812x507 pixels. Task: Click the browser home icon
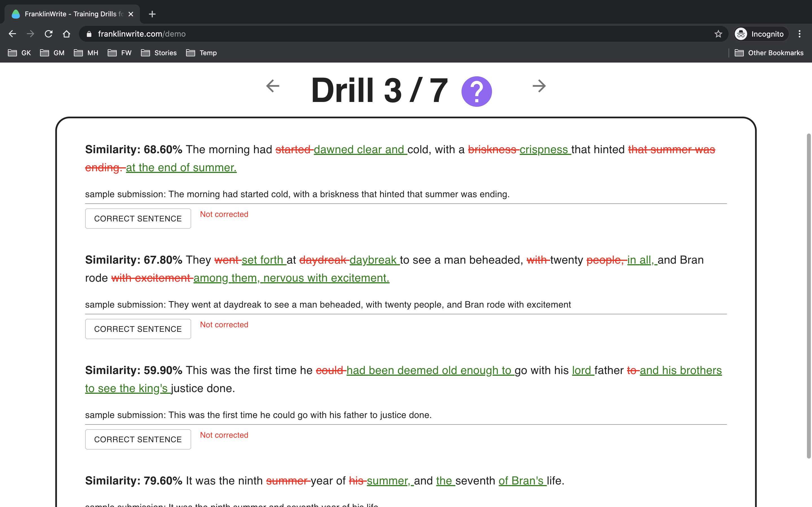(67, 34)
